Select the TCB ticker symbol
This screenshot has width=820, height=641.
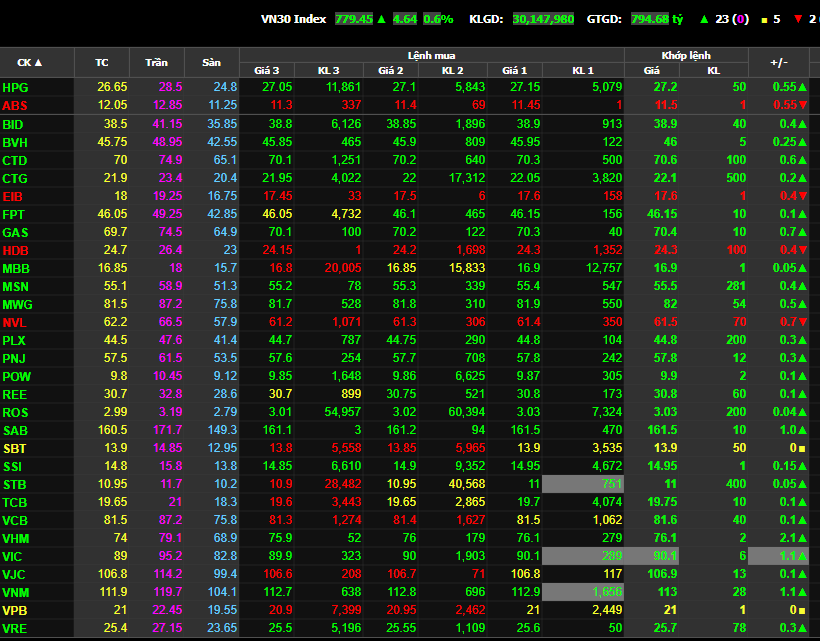coord(14,502)
